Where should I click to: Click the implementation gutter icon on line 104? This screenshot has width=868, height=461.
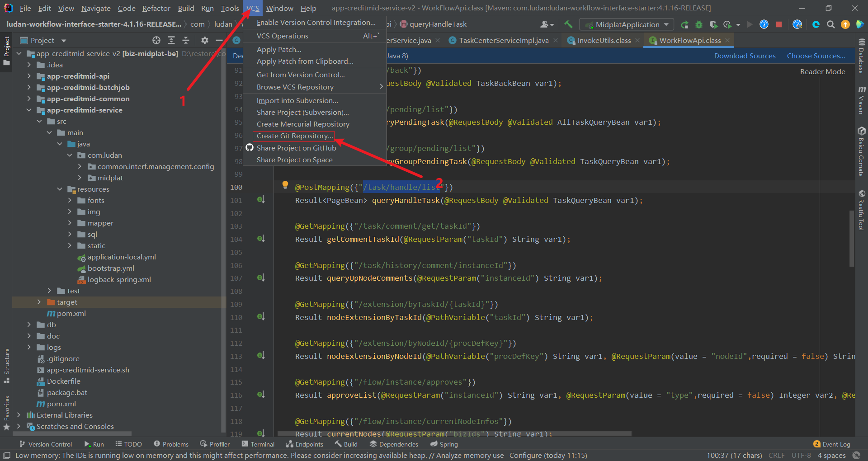point(261,238)
